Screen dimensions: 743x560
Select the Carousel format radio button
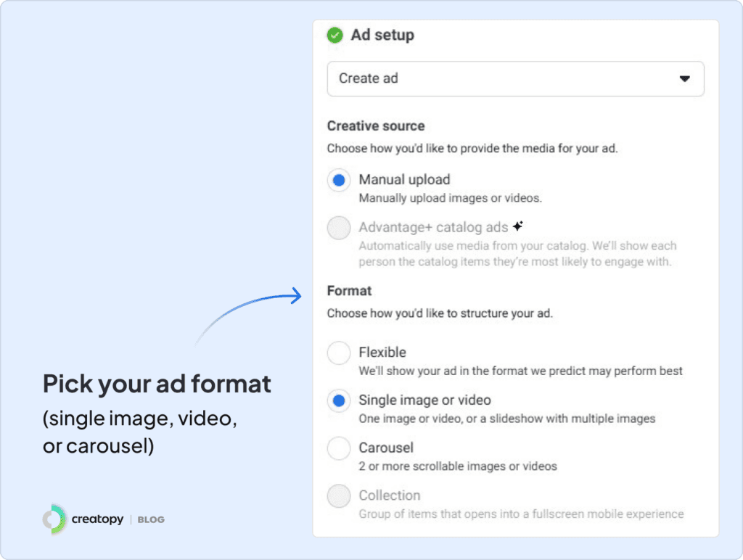point(339,449)
